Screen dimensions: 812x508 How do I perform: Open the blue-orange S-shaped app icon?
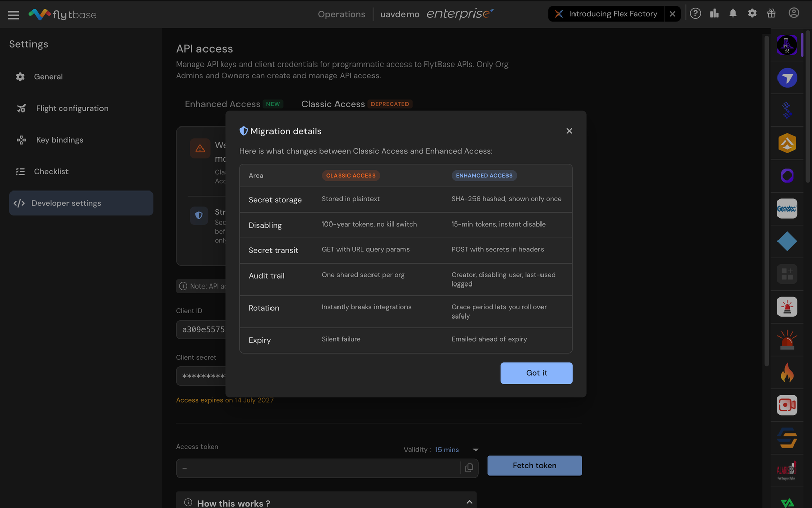pyautogui.click(x=787, y=438)
